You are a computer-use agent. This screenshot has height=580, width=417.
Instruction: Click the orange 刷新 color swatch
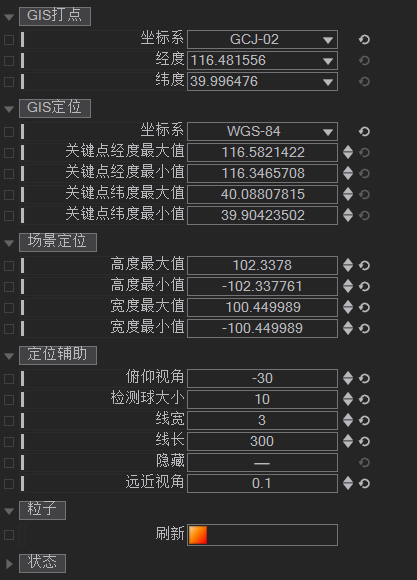[198, 535]
